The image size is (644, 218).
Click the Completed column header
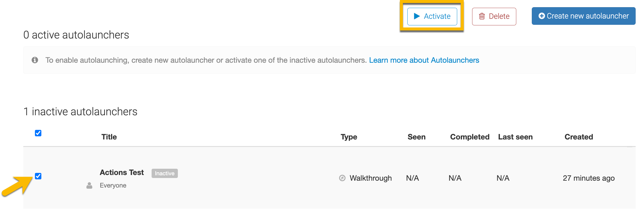coord(469,137)
